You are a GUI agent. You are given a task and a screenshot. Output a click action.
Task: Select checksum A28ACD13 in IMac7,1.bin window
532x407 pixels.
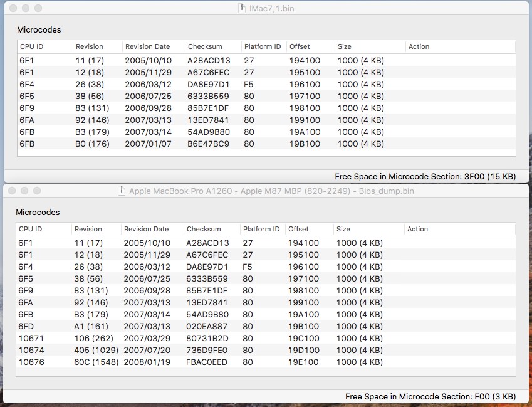pos(209,60)
